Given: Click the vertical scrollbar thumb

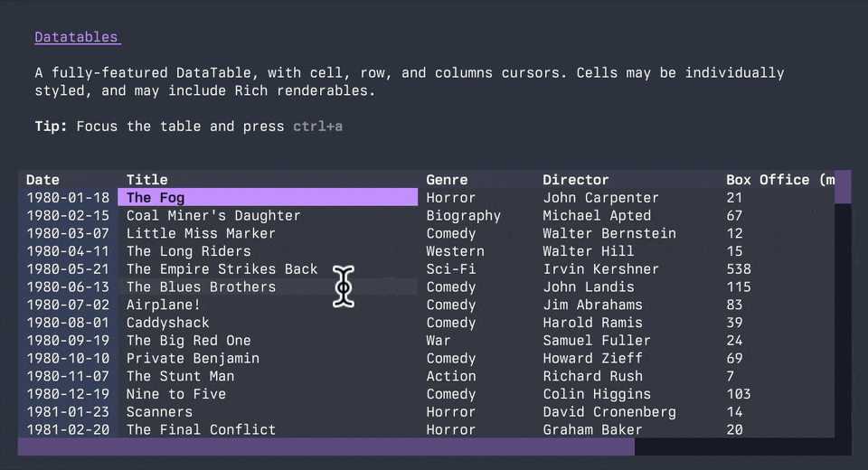Looking at the screenshot, I should pyautogui.click(x=843, y=186).
